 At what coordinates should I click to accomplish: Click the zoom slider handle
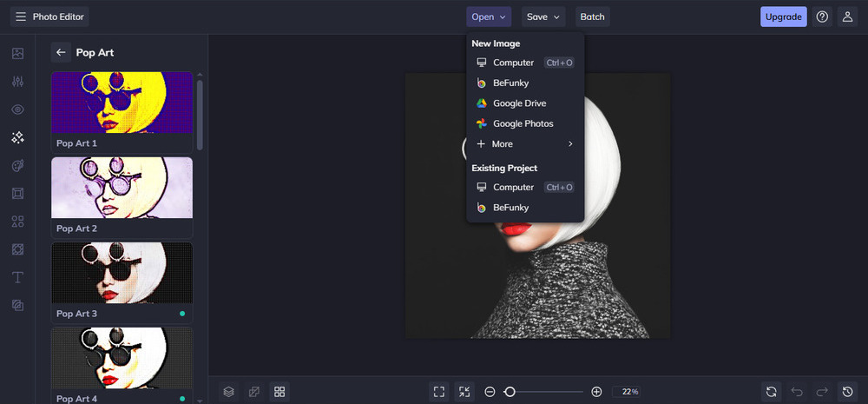[510, 392]
